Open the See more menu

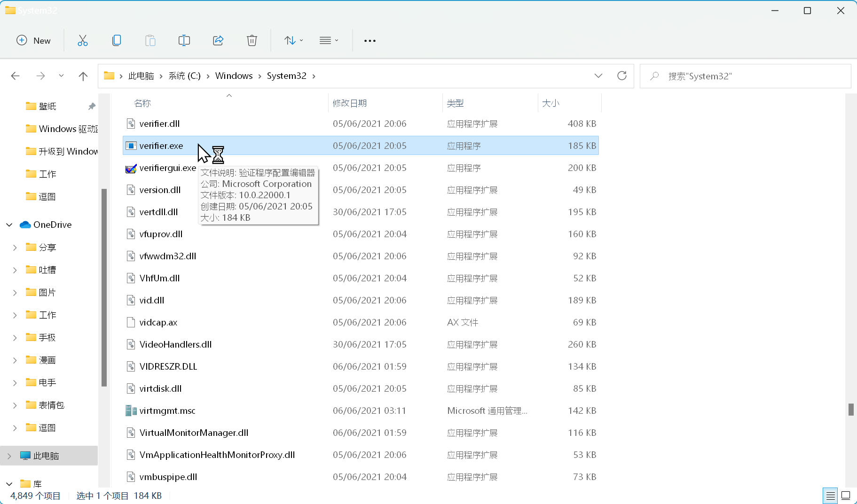[x=370, y=40]
